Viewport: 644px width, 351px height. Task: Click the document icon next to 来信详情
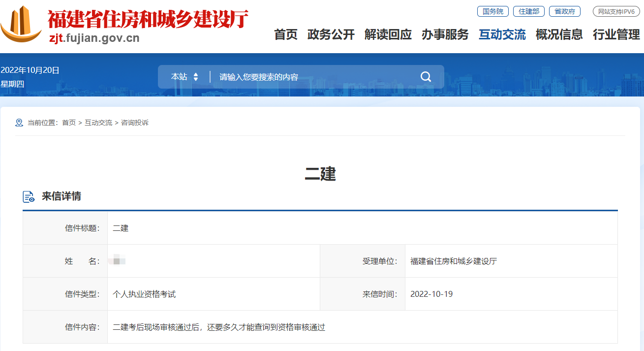click(x=29, y=196)
